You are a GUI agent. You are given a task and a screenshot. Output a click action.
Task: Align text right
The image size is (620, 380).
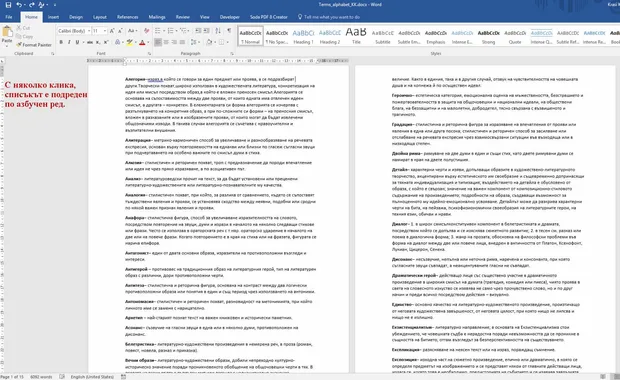[x=174, y=42]
